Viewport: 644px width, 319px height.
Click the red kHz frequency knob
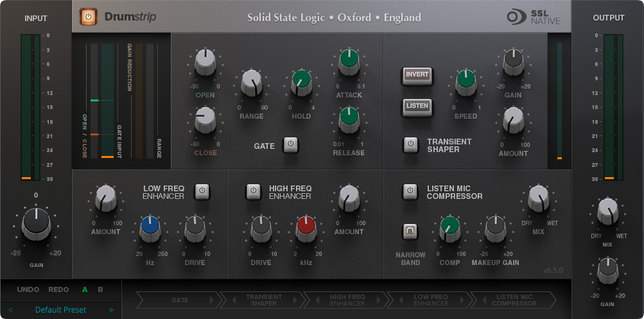point(306,229)
